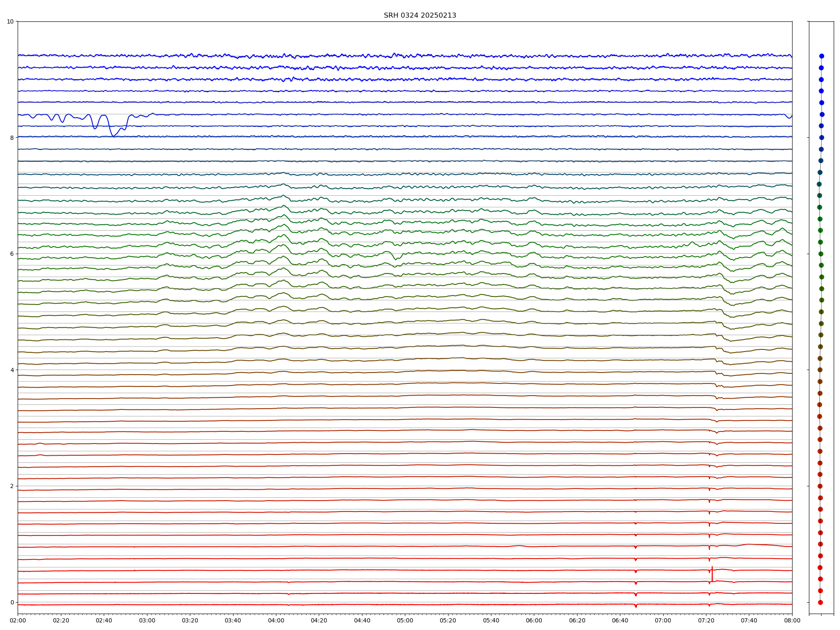Click the y-axis label 0
Image resolution: width=840 pixels, height=630 pixels.
coord(12,602)
